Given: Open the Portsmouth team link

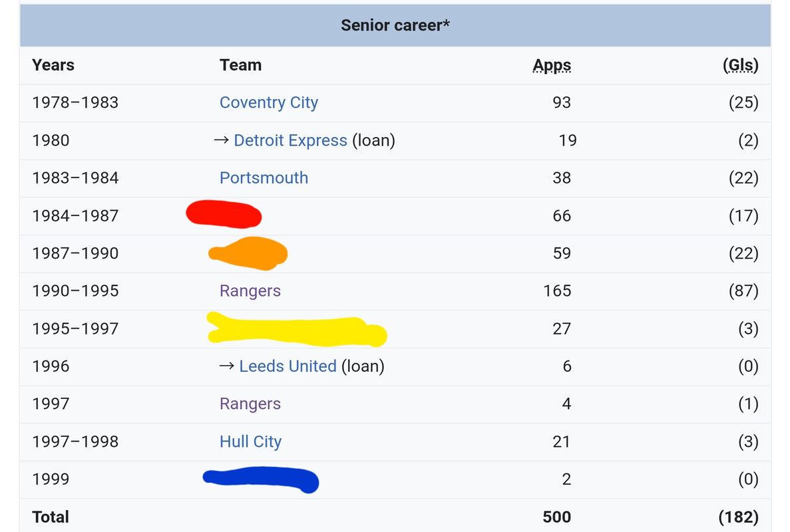Looking at the screenshot, I should pyautogui.click(x=264, y=178).
